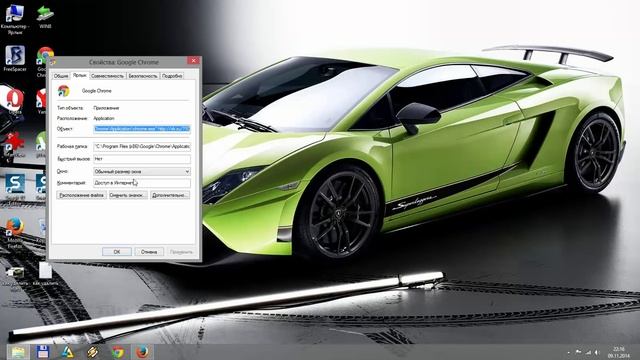Click the Комментарий text field
Viewport: 640px width, 360px height.
[142, 183]
